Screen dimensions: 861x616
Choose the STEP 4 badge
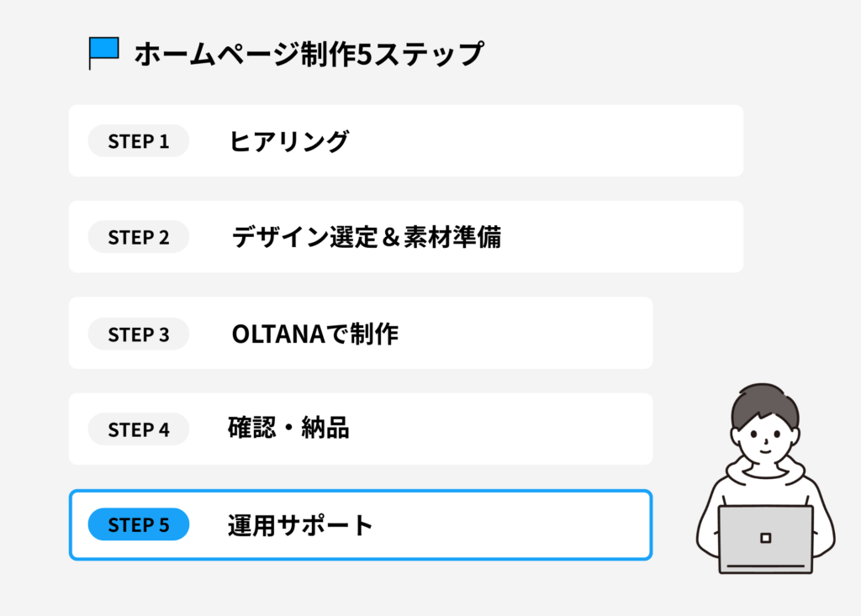139,430
